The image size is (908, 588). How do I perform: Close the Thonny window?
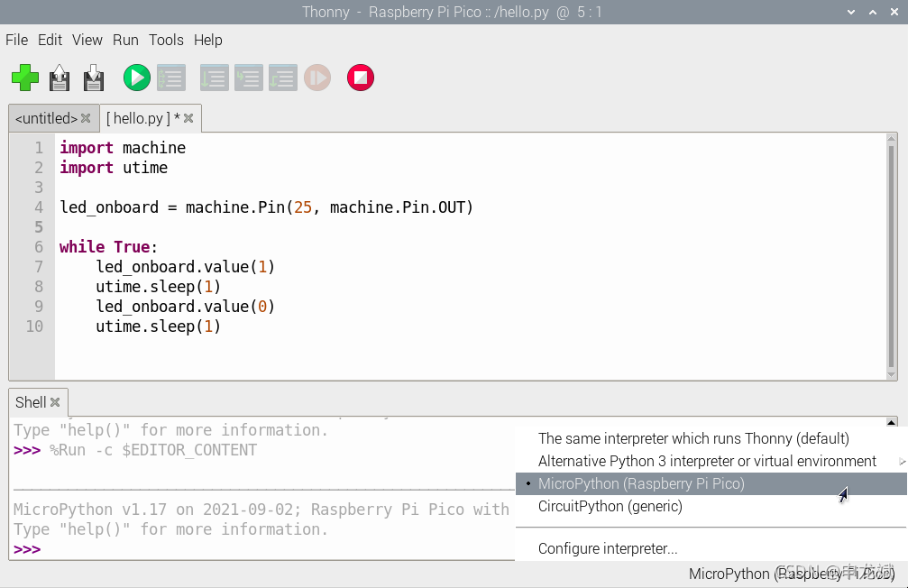894,12
